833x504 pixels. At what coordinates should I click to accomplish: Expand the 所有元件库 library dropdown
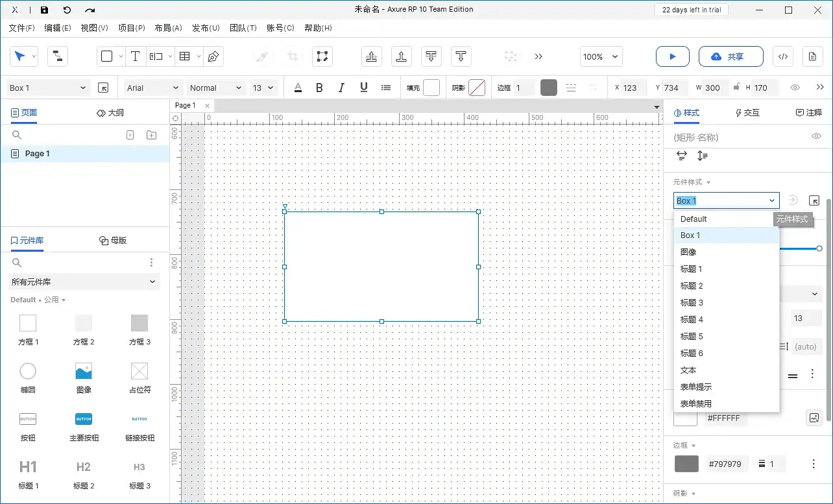(x=84, y=282)
